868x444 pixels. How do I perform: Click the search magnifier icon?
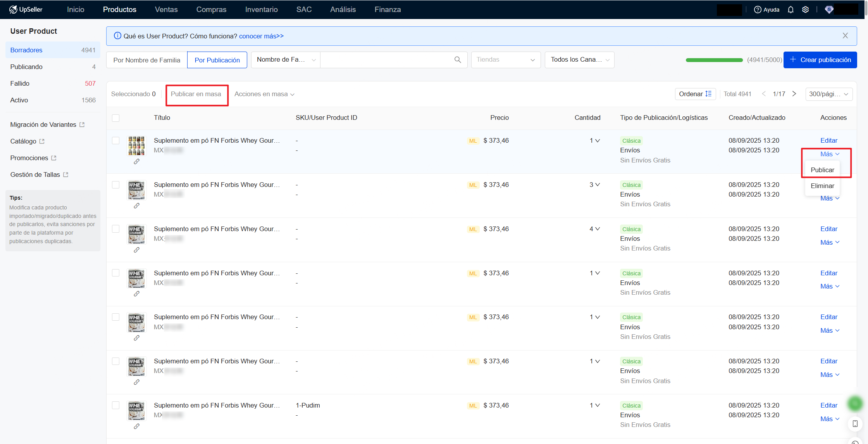(458, 60)
